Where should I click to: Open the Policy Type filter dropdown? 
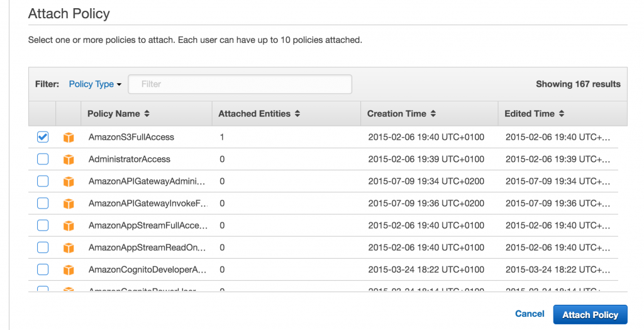click(x=95, y=84)
